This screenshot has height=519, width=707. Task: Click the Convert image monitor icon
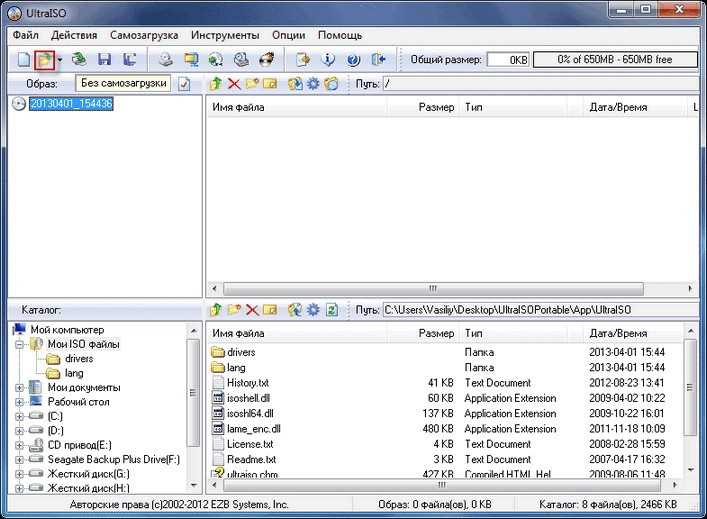pos(191,59)
